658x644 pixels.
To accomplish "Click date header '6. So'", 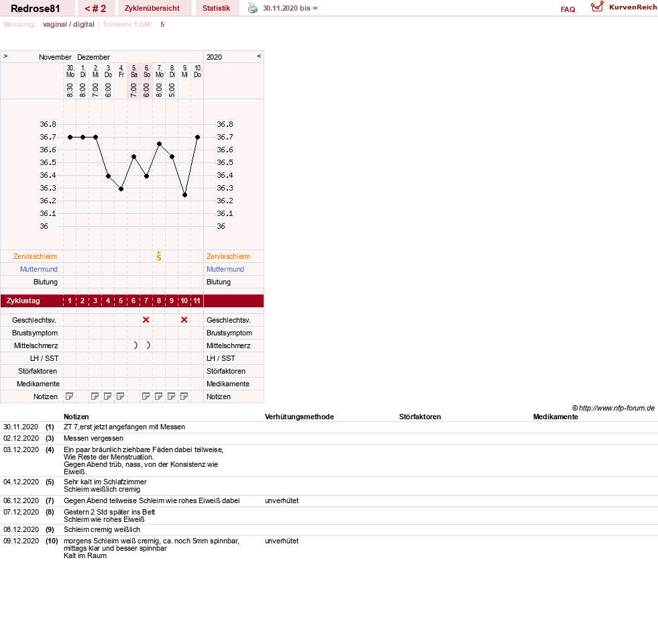I will coord(147,71).
